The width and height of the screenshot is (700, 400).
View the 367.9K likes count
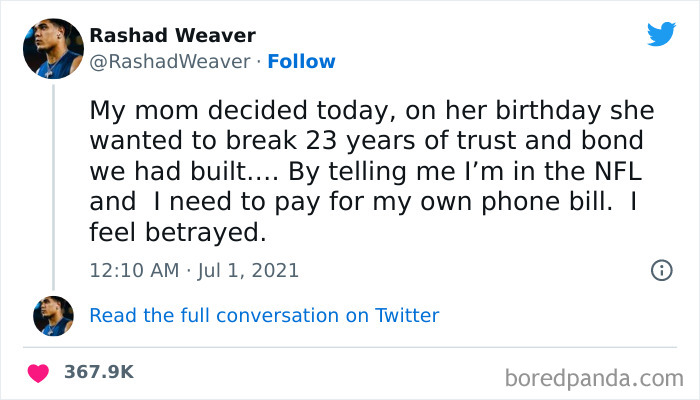99,372
